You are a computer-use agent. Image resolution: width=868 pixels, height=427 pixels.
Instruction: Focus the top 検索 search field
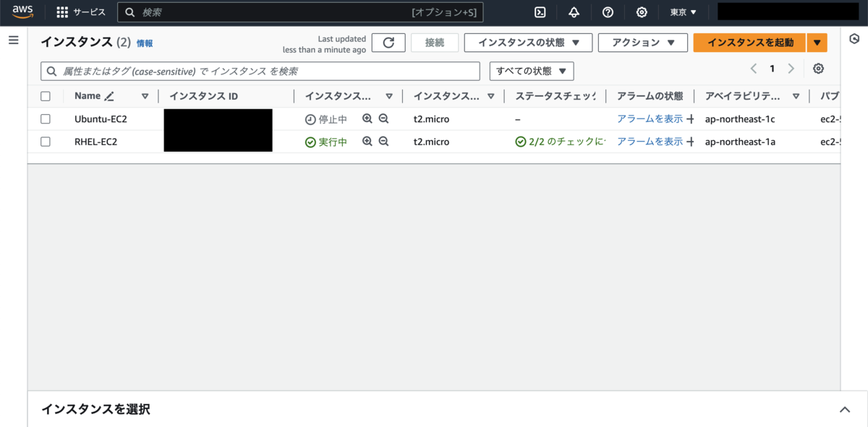[300, 12]
